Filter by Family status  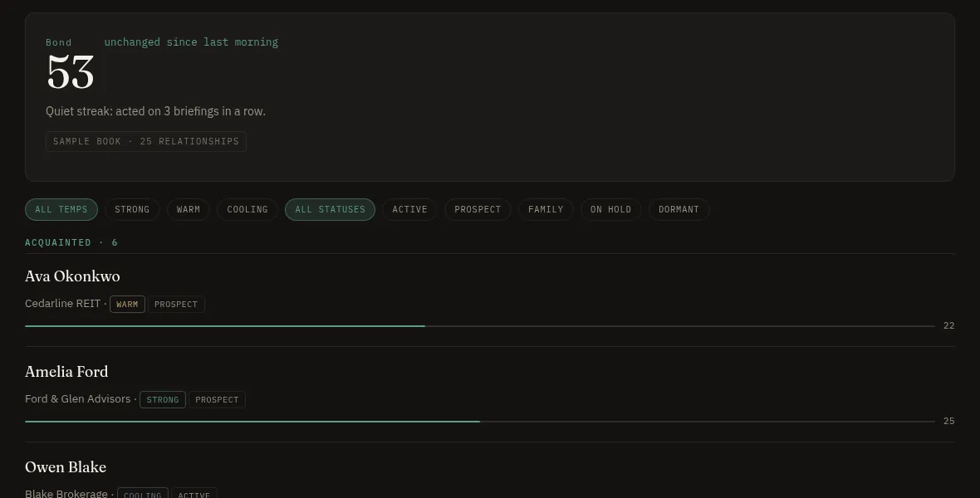pos(546,209)
